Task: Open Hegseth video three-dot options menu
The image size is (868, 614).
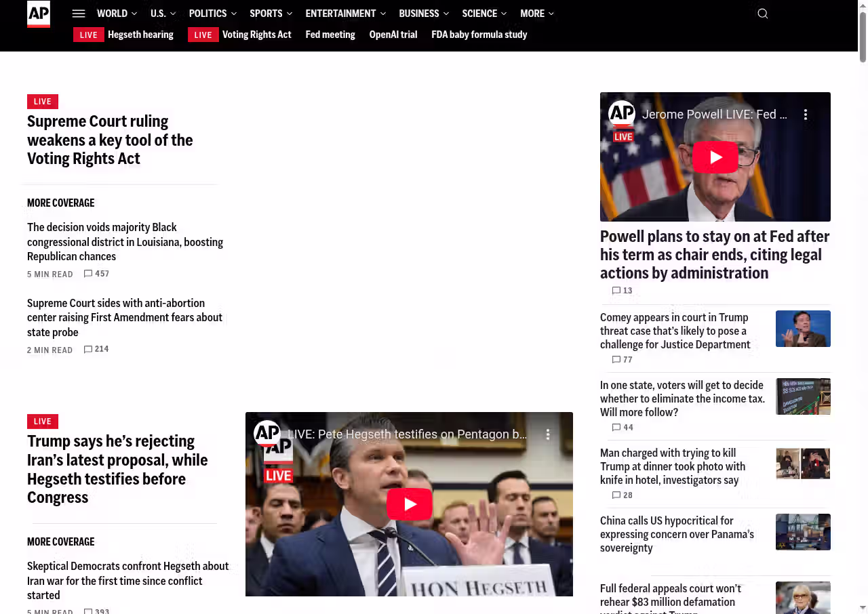Action: click(x=548, y=434)
